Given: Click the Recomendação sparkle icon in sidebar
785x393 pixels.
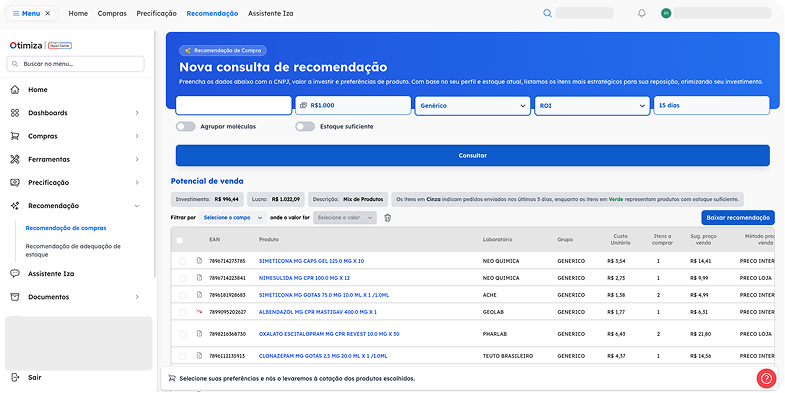Looking at the screenshot, I should (15, 206).
